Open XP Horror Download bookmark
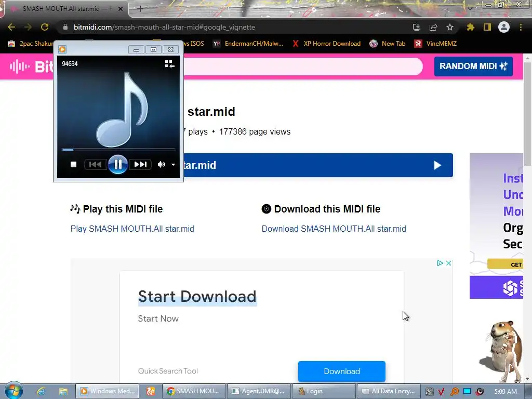The height and width of the screenshot is (399, 532). point(326,44)
